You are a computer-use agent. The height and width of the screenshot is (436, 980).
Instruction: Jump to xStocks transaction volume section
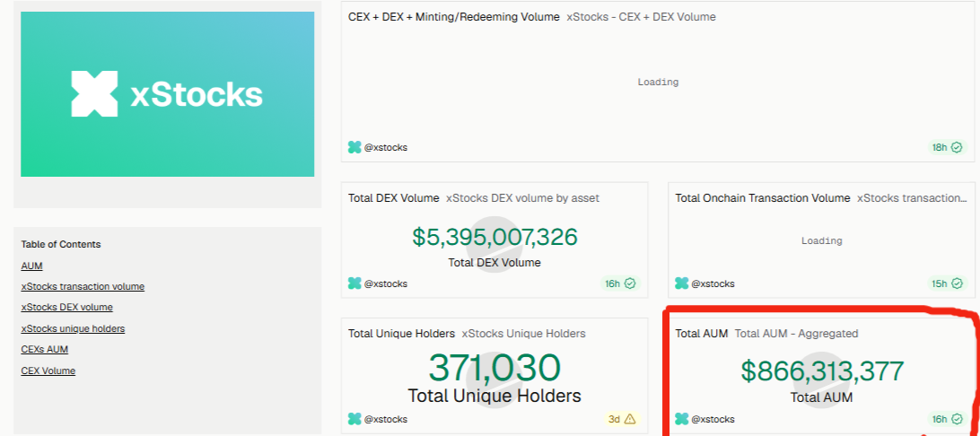click(83, 287)
